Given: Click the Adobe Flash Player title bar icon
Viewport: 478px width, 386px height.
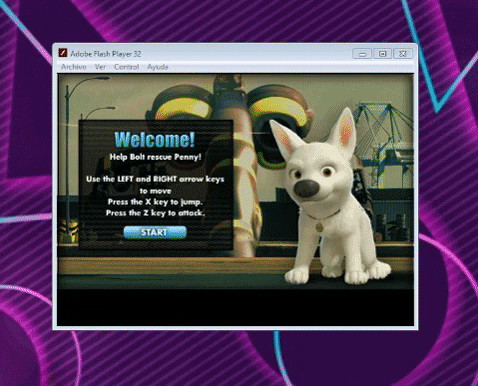Looking at the screenshot, I should coord(63,53).
